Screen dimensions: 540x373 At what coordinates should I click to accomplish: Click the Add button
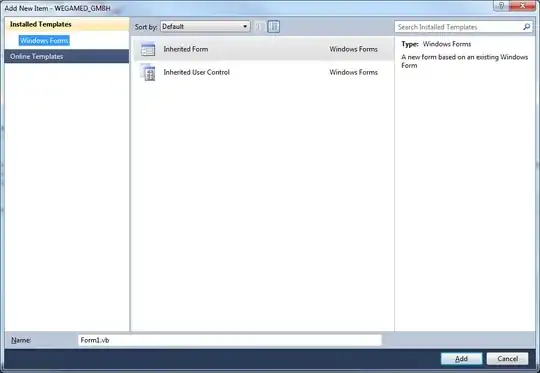click(x=461, y=359)
